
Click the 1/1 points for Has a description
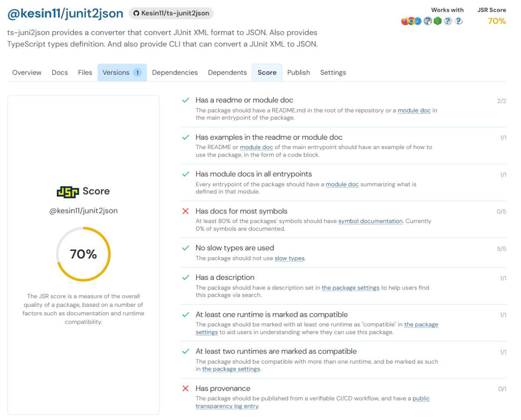click(x=503, y=278)
